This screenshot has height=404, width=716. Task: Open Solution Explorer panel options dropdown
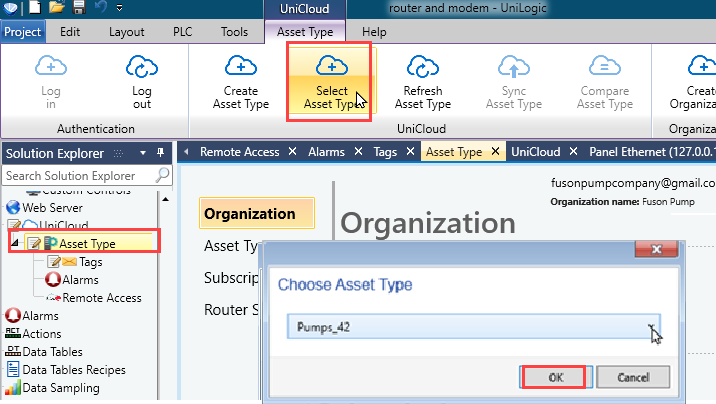pyautogui.click(x=143, y=153)
